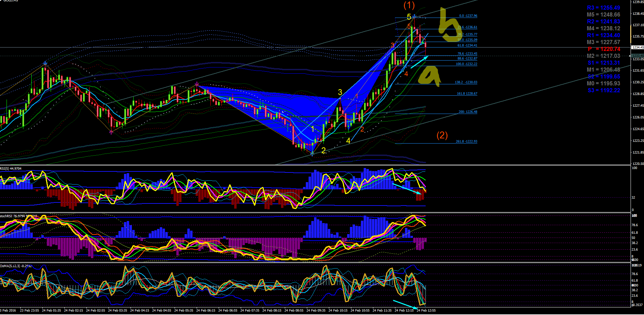Select the 24 Feb 01:35 time label
The width and height of the screenshot is (644, 315).
click(52, 311)
